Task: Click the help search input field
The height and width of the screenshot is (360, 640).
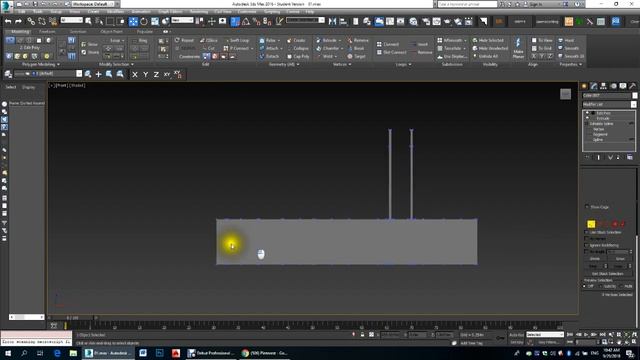Action: tap(467, 4)
